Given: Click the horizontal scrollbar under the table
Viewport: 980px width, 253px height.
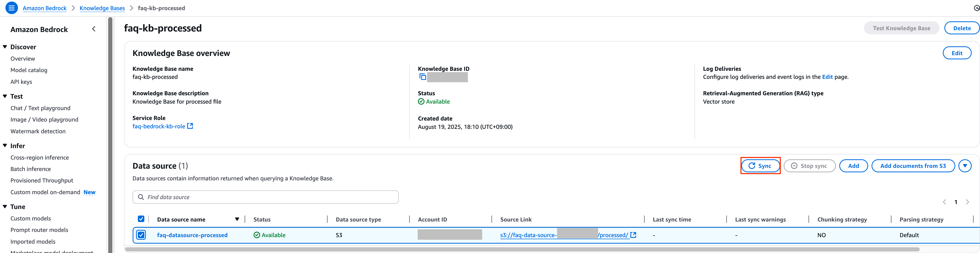Looking at the screenshot, I should [x=522, y=250].
